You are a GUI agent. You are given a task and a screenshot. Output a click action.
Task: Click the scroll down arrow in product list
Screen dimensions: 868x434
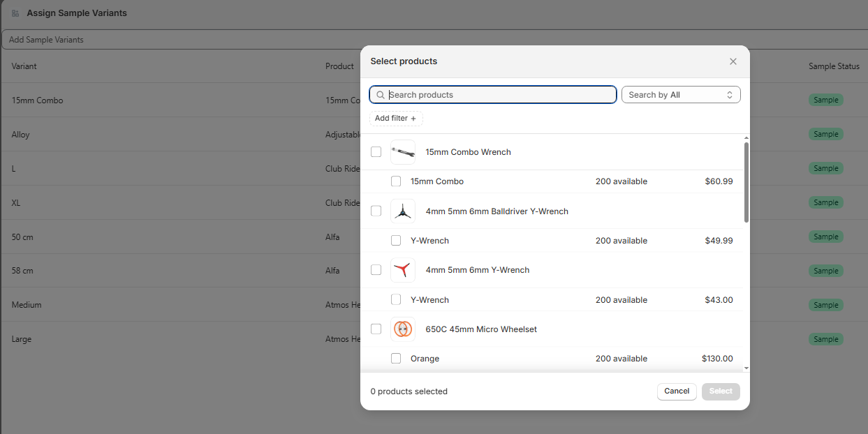pos(746,368)
